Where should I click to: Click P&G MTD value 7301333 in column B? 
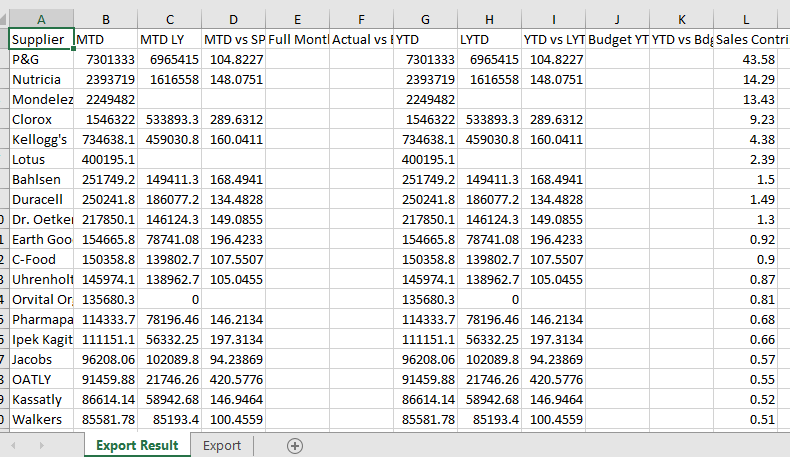tap(106, 59)
